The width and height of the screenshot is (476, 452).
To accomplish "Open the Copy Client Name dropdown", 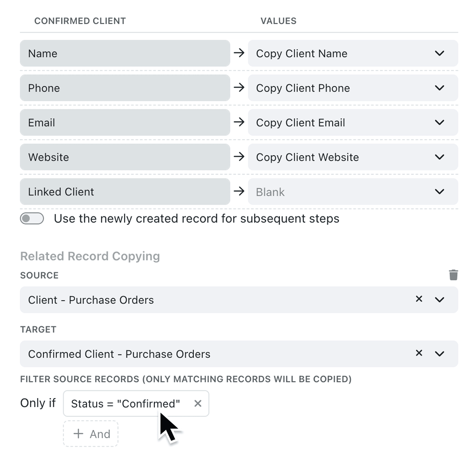I will coord(440,53).
